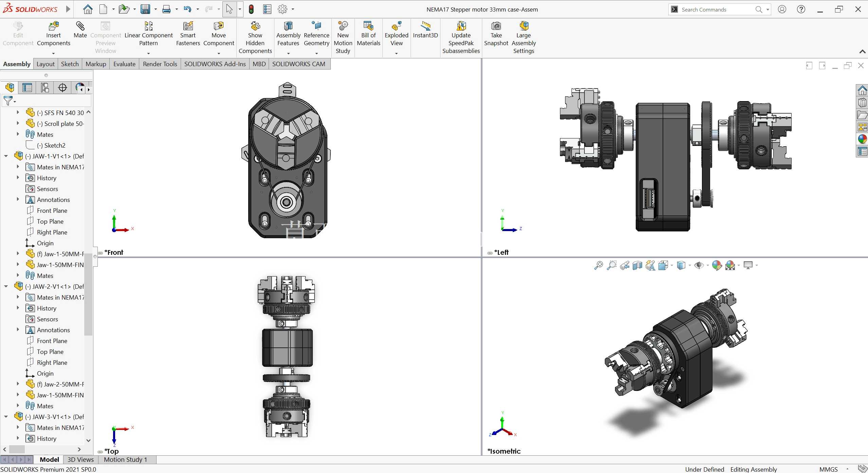The height and width of the screenshot is (473, 868).
Task: Collapse the JAW-2-V1<1> tree node
Action: 6,286
